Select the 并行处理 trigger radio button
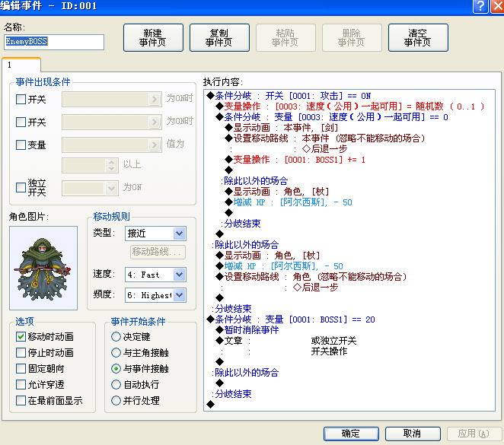The height and width of the screenshot is (445, 504). pos(116,400)
